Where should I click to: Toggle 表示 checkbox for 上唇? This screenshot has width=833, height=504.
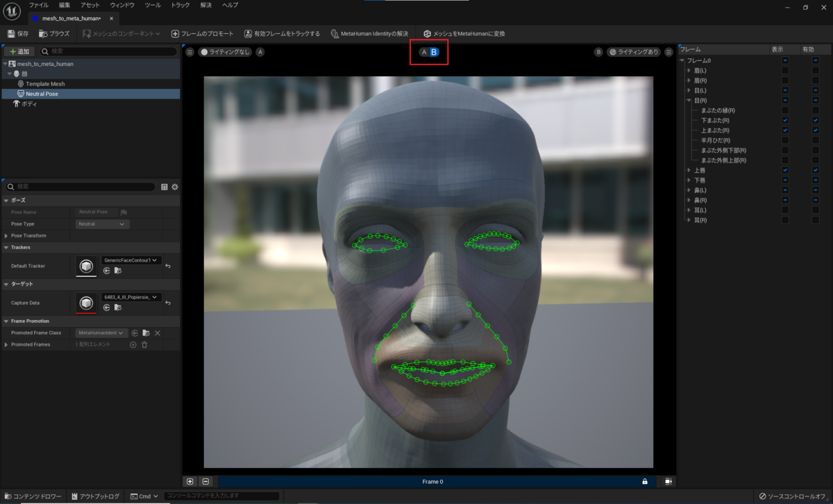785,170
